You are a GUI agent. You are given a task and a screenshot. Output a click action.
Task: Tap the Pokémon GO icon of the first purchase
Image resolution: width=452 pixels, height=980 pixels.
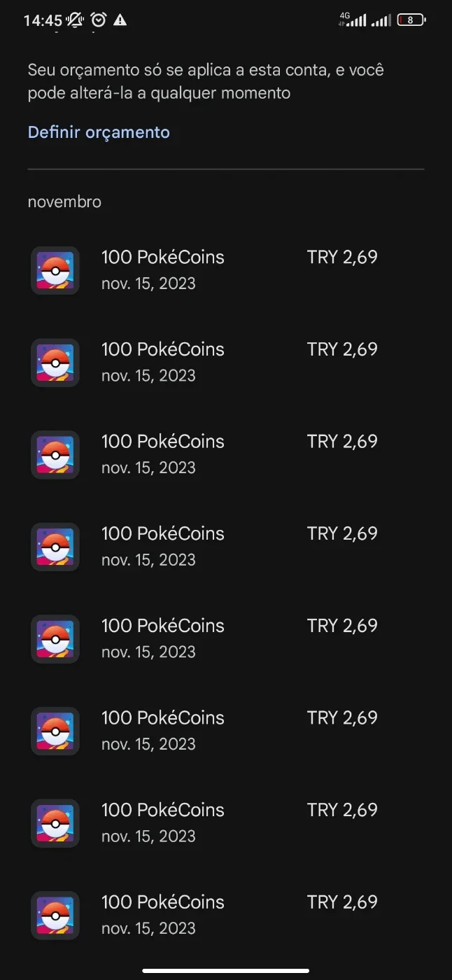pyautogui.click(x=55, y=270)
